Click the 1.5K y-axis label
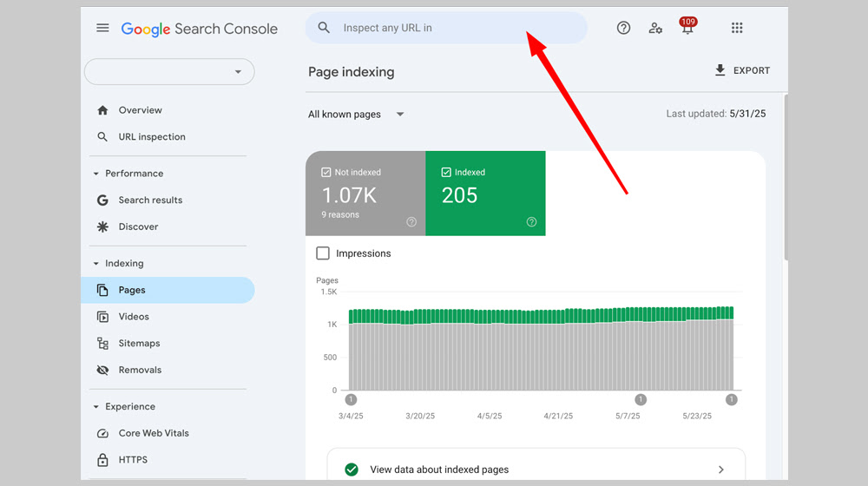The image size is (868, 486). coord(329,292)
